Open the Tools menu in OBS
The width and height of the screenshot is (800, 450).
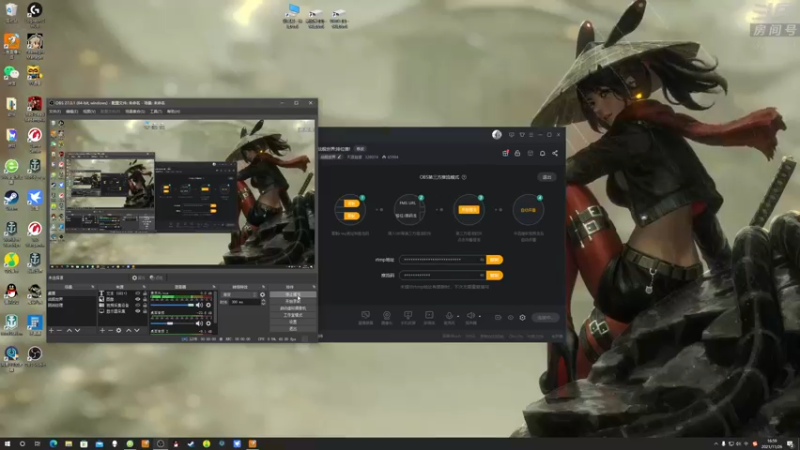[x=156, y=111]
